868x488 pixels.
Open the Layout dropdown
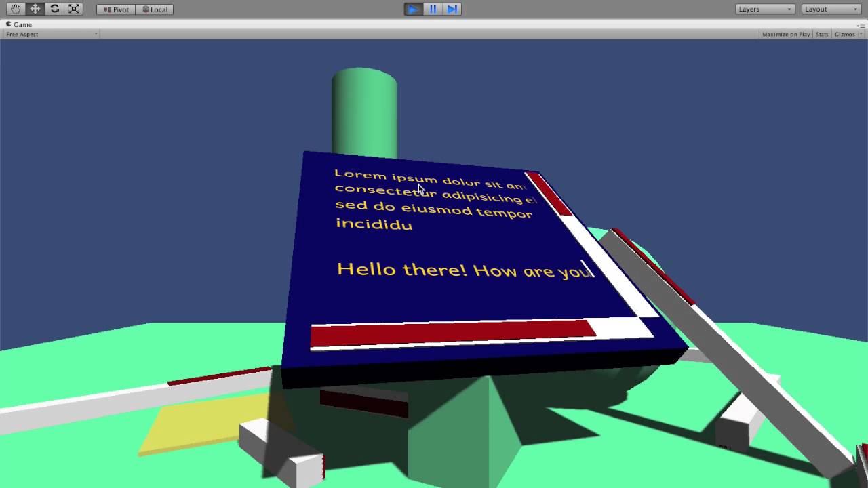[831, 9]
